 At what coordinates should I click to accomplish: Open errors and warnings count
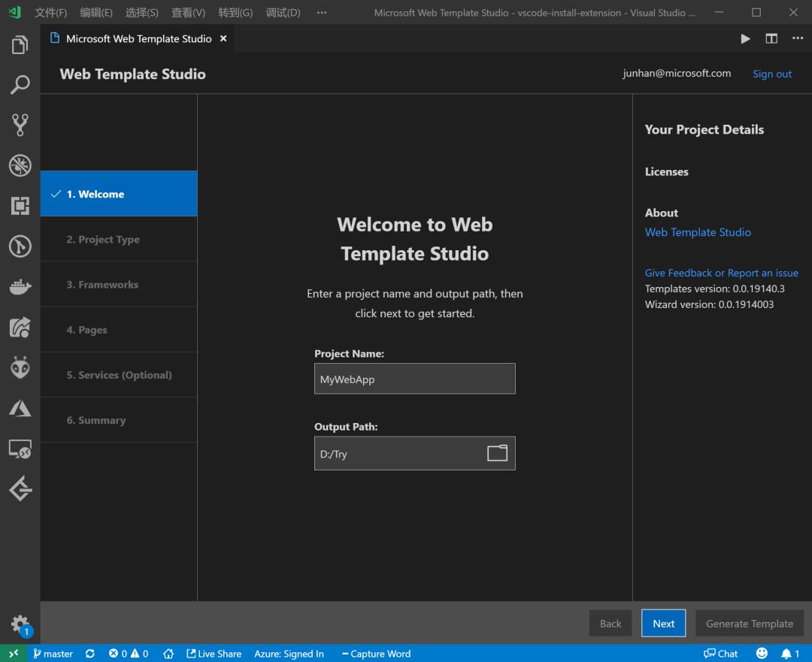coord(129,653)
